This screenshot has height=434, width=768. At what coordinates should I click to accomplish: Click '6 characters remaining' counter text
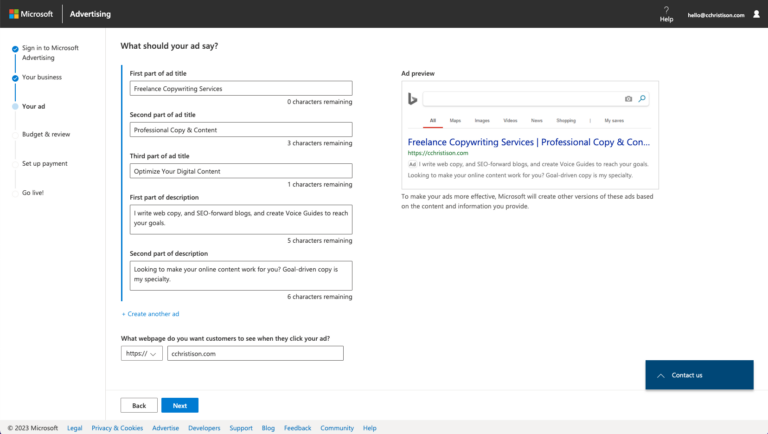319,297
